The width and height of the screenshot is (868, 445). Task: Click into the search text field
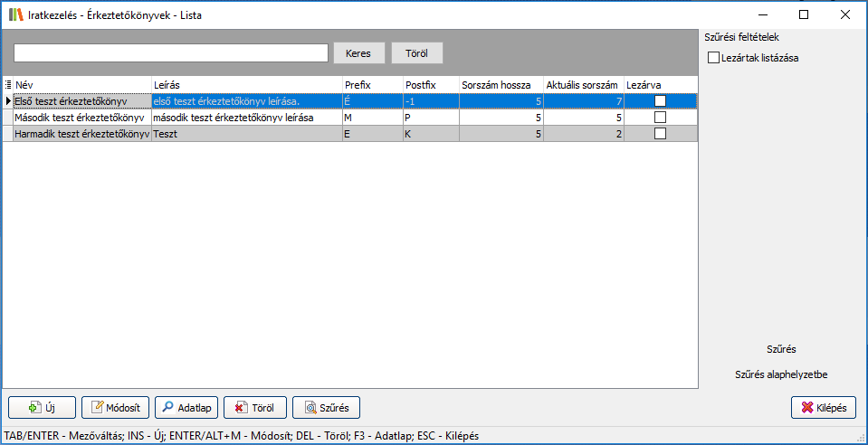pyautogui.click(x=170, y=53)
